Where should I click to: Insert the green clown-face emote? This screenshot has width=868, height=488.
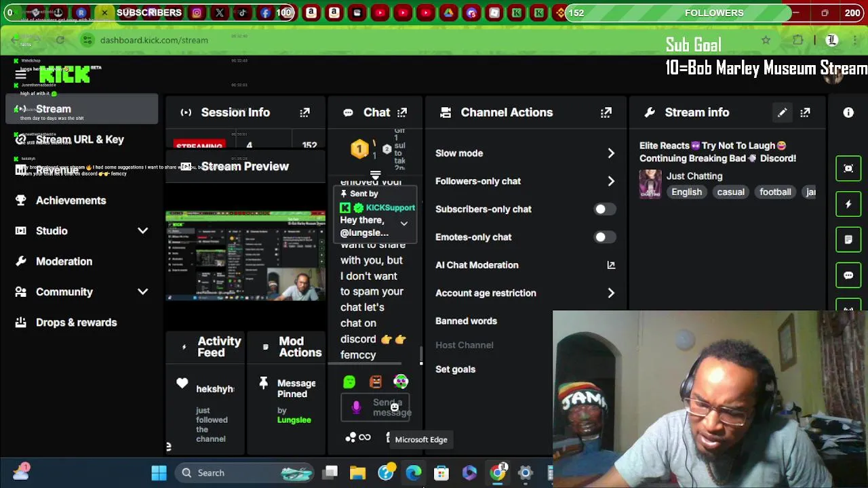point(401,382)
